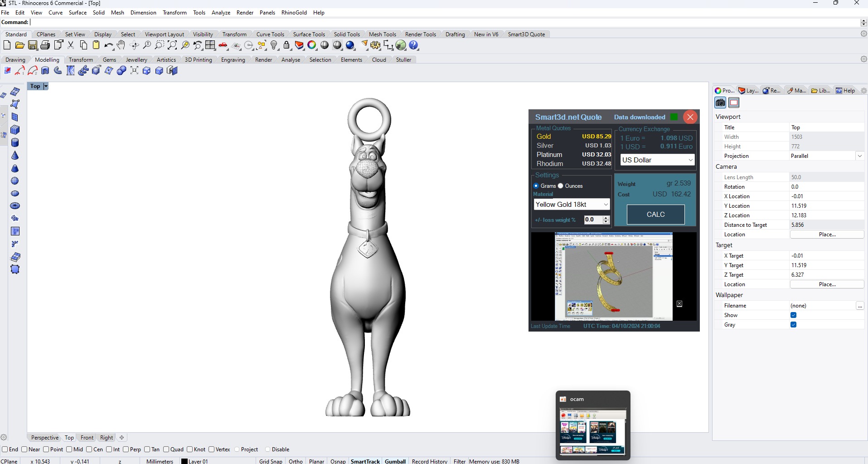Open the Projection Parallel dropdown

(859, 156)
